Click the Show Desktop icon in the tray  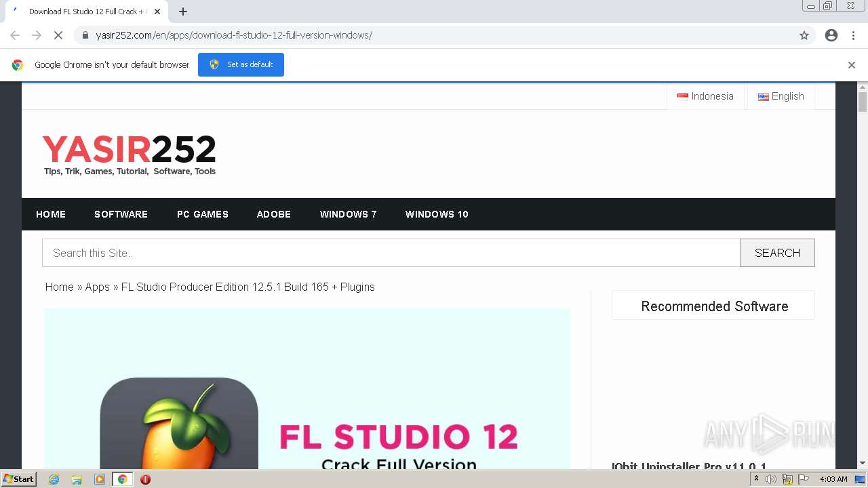pos(861,479)
